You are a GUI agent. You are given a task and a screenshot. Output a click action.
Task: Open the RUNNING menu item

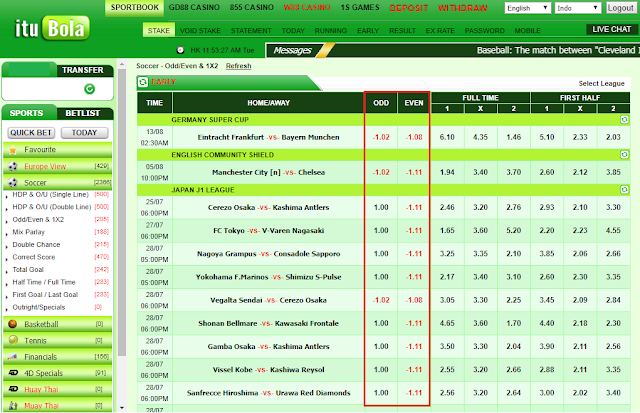[x=331, y=31]
